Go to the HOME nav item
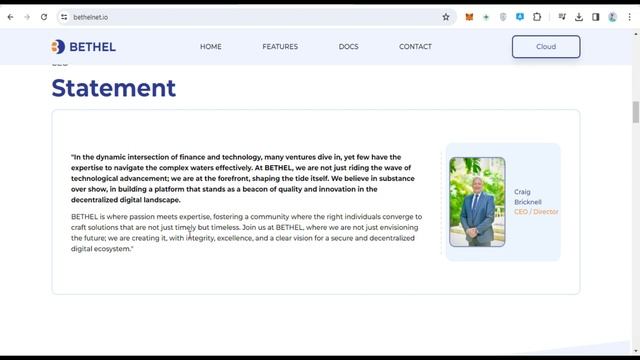The image size is (640, 360). click(x=211, y=47)
